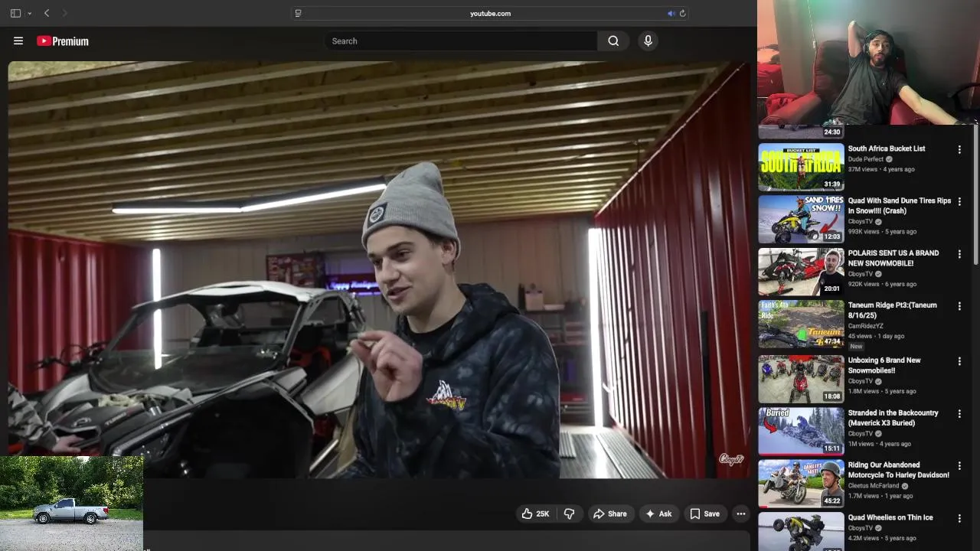Screen dimensions: 980x551
Task: Open title Quad With Sand Dune Tires Rips
Action: point(900,206)
